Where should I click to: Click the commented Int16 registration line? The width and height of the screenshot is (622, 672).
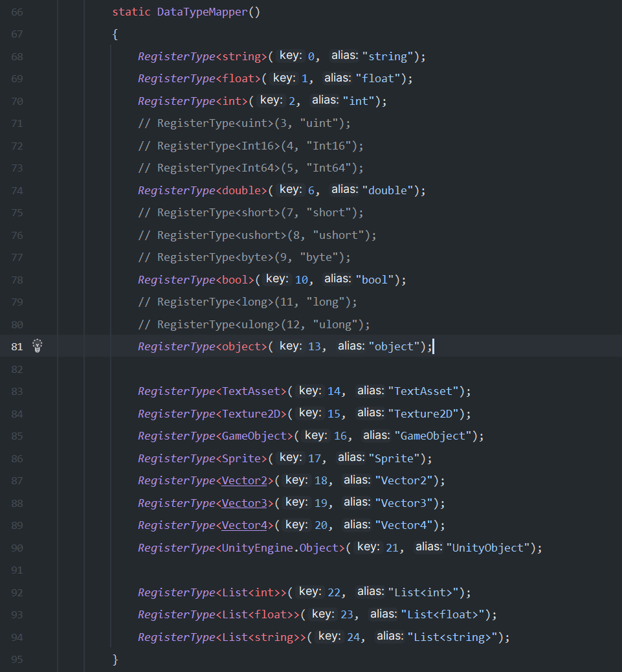pos(250,146)
